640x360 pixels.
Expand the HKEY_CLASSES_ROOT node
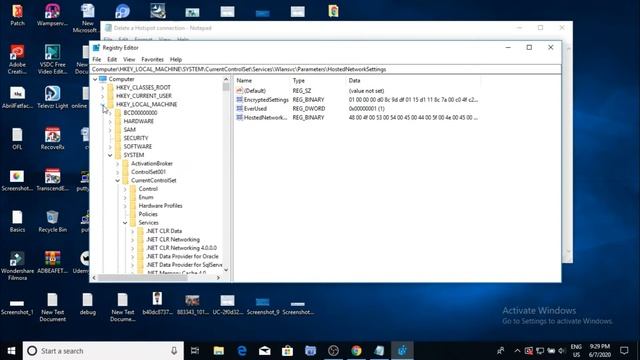pos(102,88)
